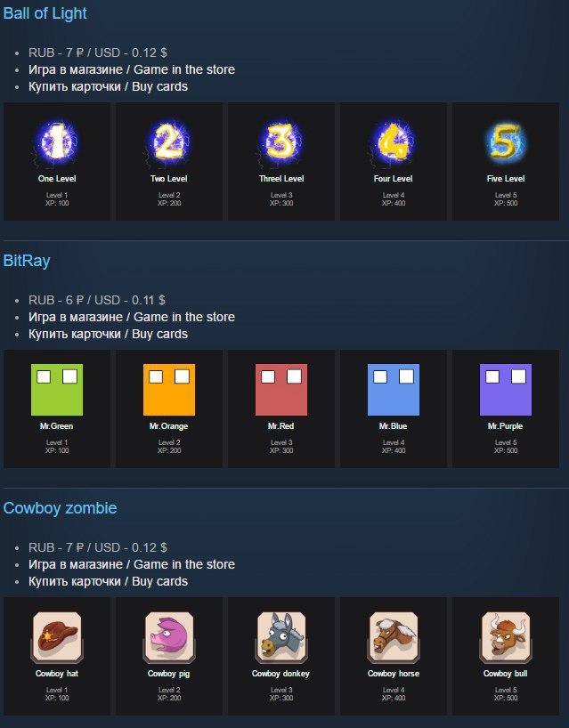
Task: Select the Four Level badge icon
Action: (394, 142)
